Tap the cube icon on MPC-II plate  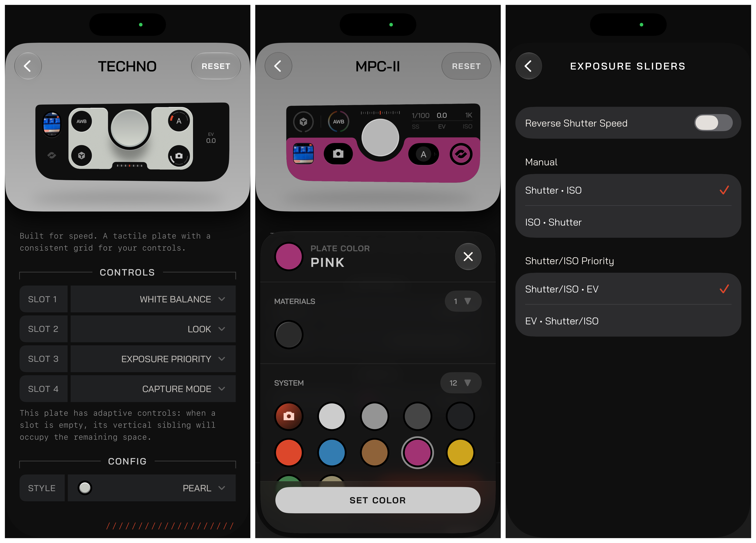coord(303,122)
